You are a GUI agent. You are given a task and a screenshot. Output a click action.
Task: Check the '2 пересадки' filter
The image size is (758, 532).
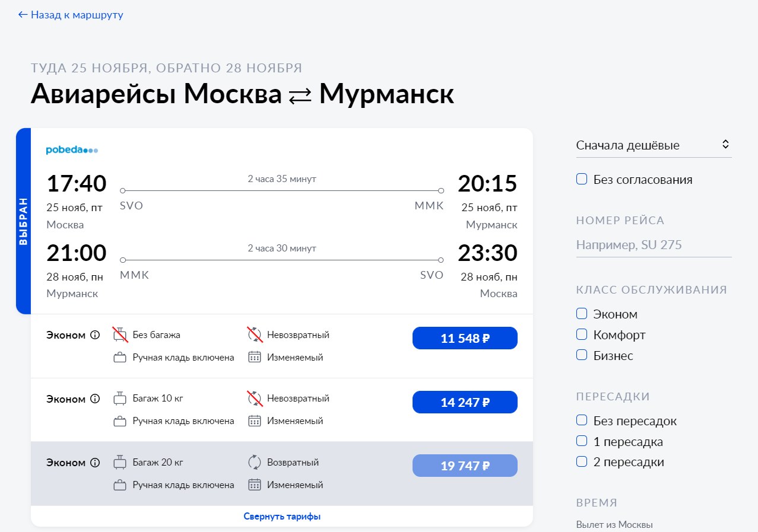(582, 461)
